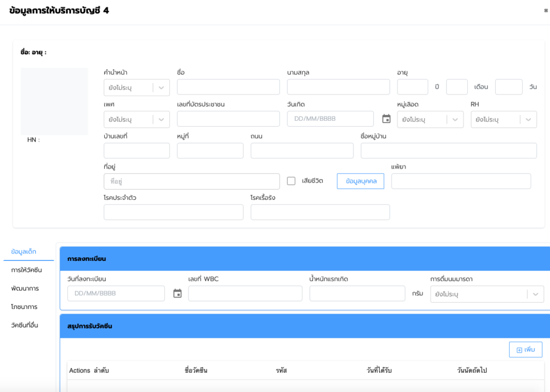Switch to the การให้วัคซีน tab
Image resolution: width=550 pixels, height=392 pixels.
tap(26, 270)
